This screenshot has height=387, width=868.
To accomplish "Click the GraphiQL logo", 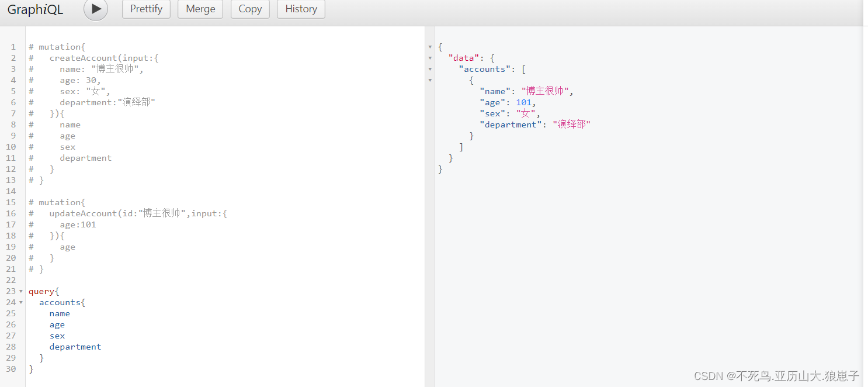I will click(x=35, y=9).
